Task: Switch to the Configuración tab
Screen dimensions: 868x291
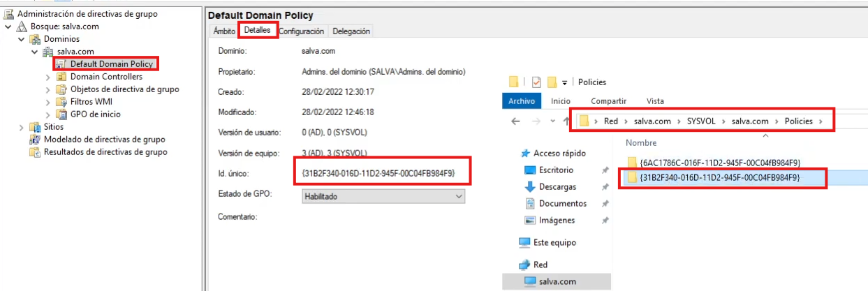Action: point(301,31)
